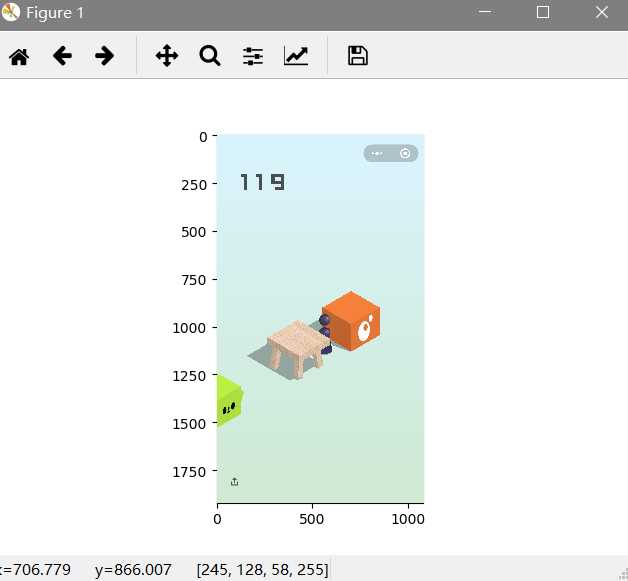
Task: Reset view with the Home icon
Action: [19, 56]
